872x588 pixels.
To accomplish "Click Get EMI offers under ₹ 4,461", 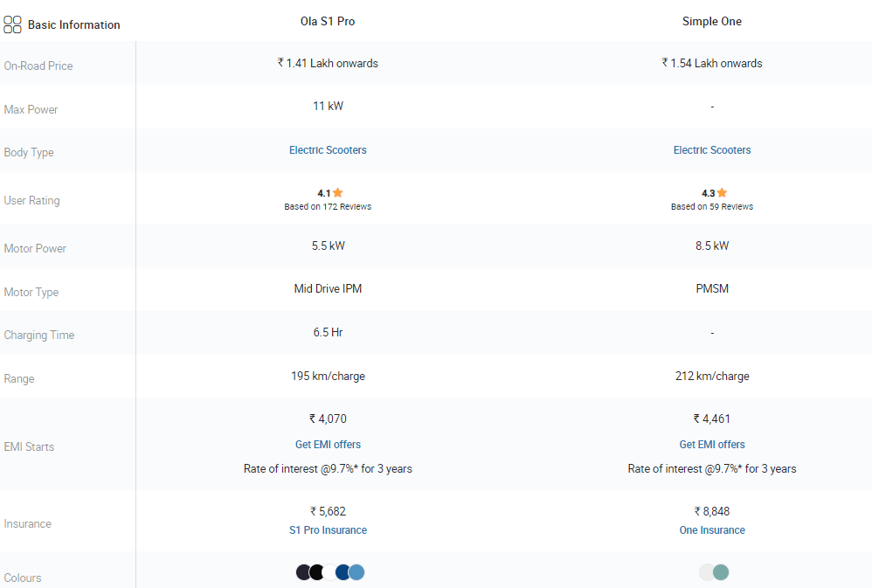I will (712, 444).
